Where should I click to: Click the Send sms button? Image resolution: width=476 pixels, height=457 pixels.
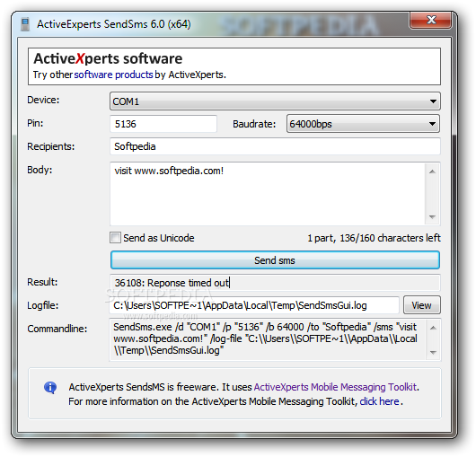(x=275, y=260)
